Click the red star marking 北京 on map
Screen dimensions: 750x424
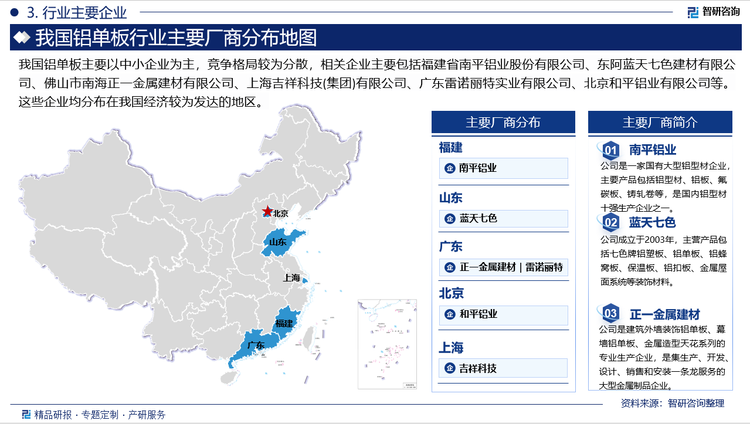tap(267, 211)
